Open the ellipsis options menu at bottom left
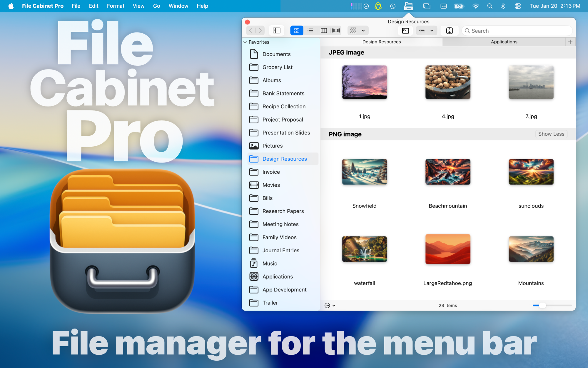Screen dimensions: 588x368 click(327, 305)
